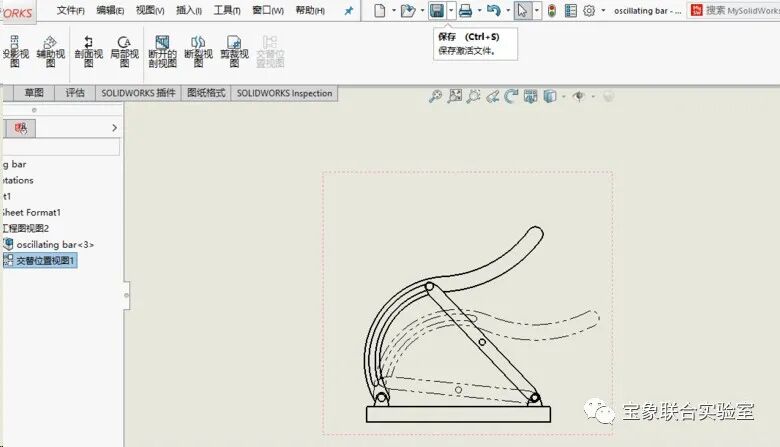Switch to the 图纸格式 tab
780x447 pixels.
(206, 93)
